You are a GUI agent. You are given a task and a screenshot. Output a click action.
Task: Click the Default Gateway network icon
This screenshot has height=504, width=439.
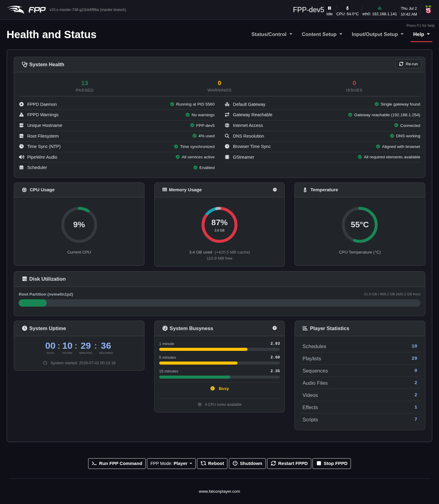click(227, 104)
